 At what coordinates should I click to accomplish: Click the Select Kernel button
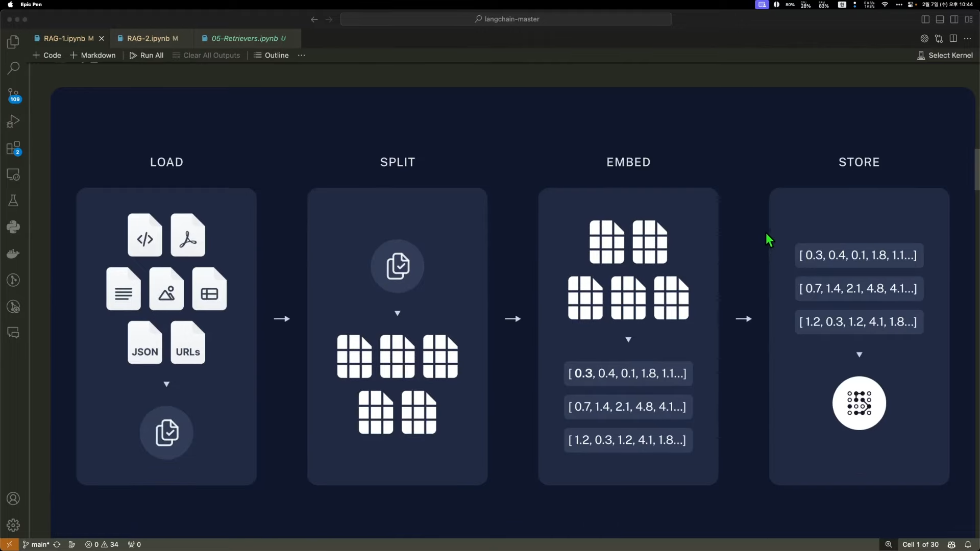click(945, 55)
